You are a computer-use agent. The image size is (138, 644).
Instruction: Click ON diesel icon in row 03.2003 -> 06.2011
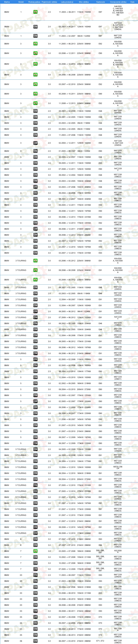[x=35, y=27]
